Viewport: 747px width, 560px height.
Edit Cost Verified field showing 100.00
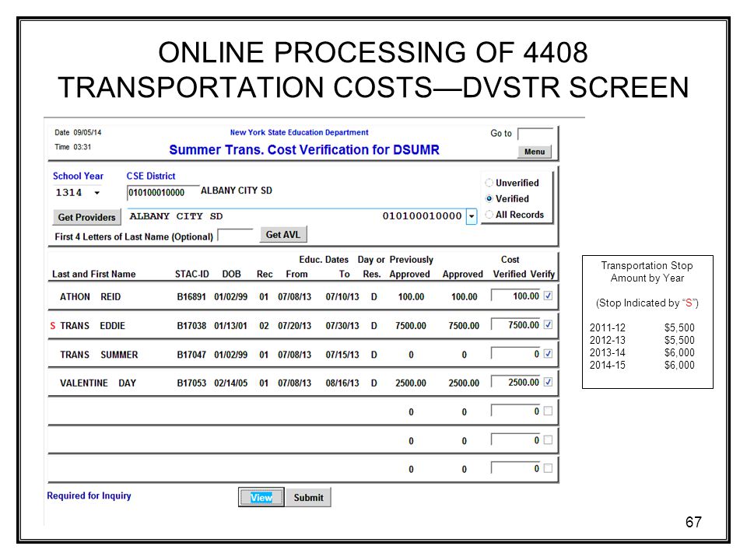click(517, 296)
